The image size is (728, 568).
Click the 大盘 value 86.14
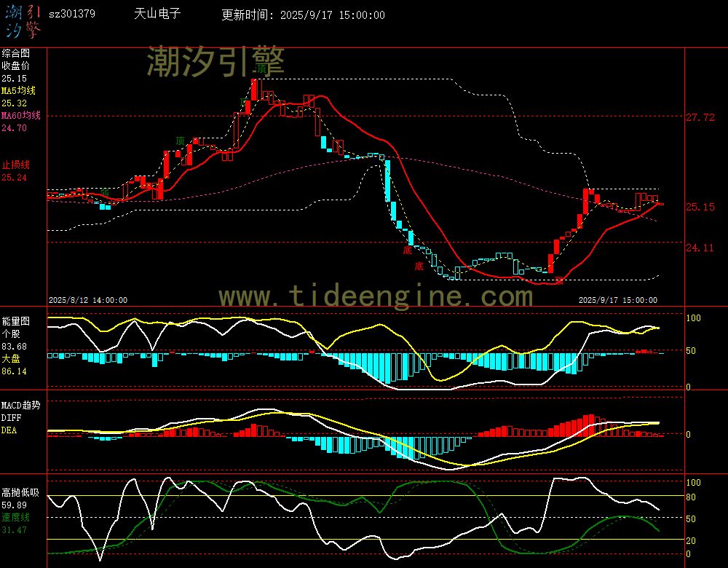15,371
